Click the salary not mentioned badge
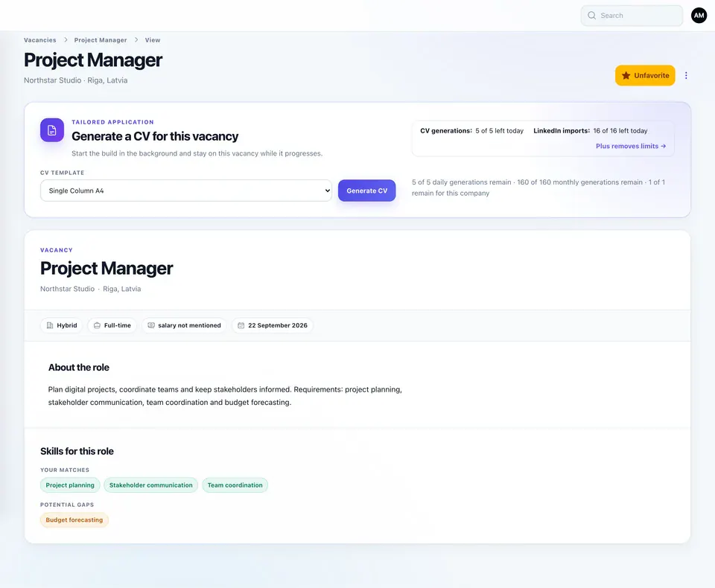 184,325
